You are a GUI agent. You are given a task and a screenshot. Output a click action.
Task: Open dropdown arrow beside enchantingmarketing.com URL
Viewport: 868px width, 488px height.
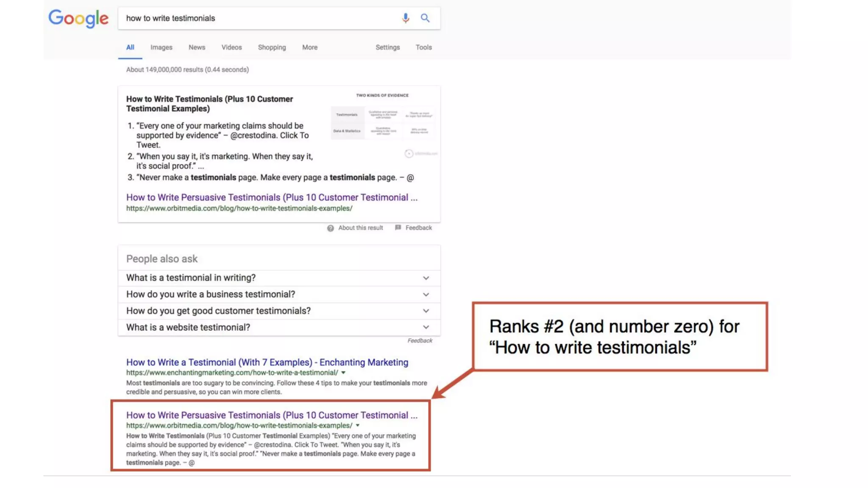tap(343, 373)
